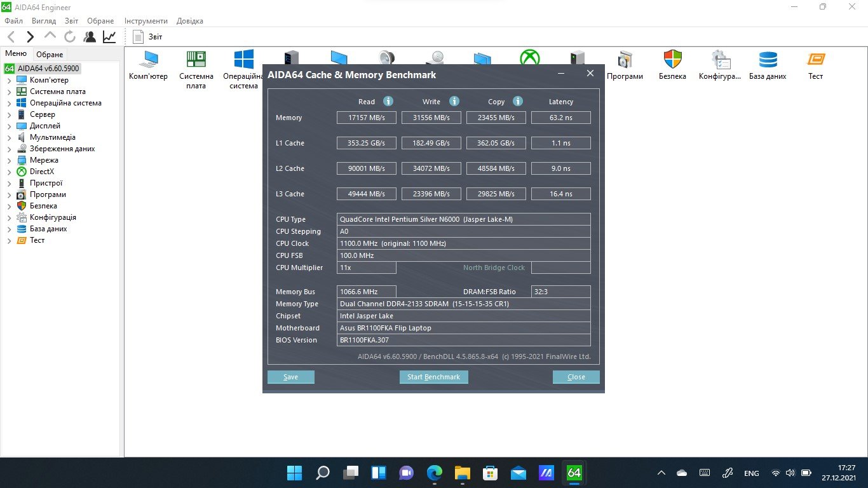Expand the Операційна система tree node

[9, 103]
